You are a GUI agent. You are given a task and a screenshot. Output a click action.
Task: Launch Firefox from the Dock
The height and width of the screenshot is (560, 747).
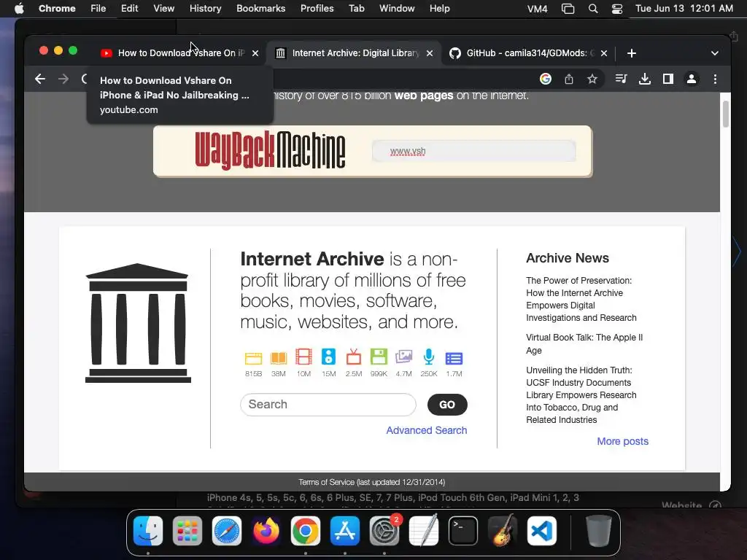pos(266,531)
